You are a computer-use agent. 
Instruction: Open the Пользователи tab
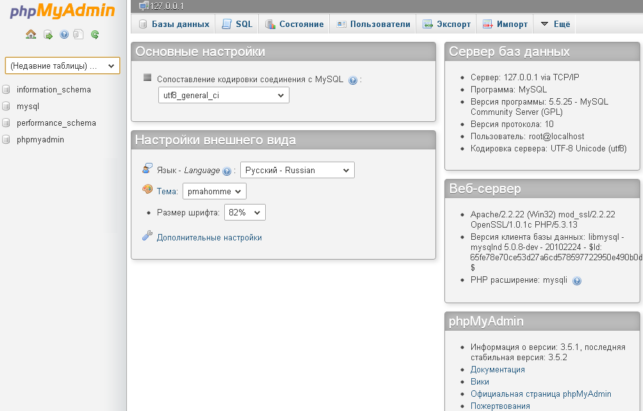point(373,24)
